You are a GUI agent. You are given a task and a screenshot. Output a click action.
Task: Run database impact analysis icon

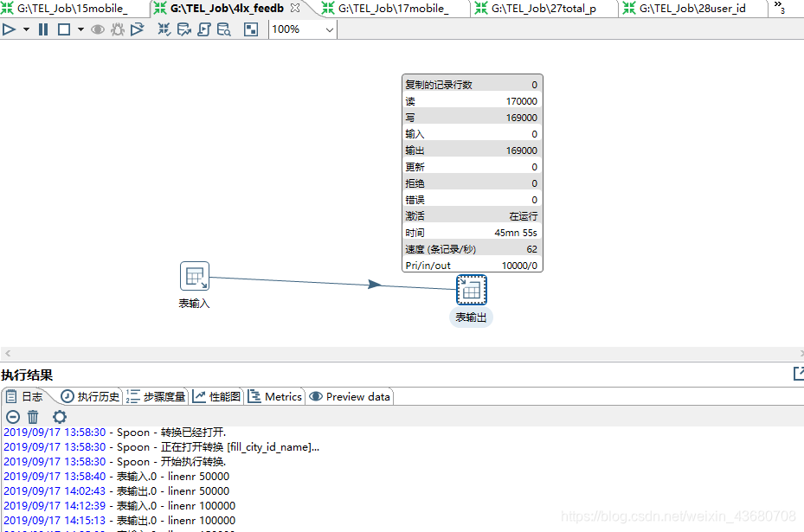(x=184, y=29)
